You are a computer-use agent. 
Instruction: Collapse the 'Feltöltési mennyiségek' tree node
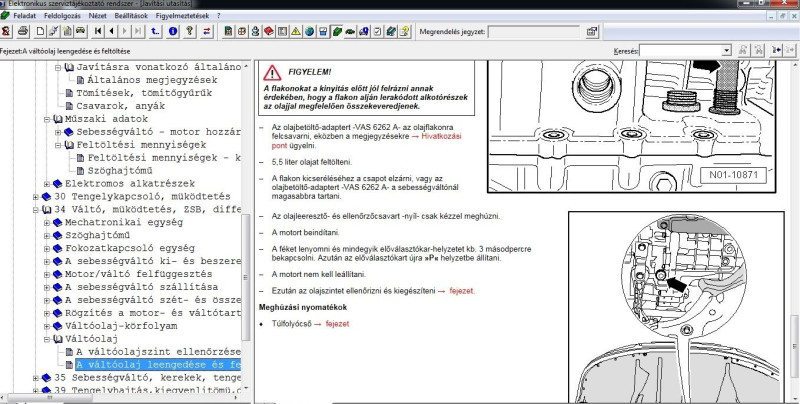click(x=58, y=145)
